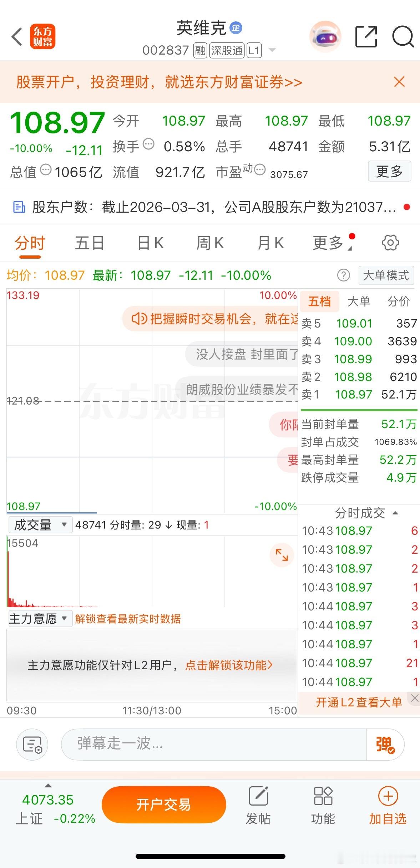Open the chart settings gear icon

point(390,243)
